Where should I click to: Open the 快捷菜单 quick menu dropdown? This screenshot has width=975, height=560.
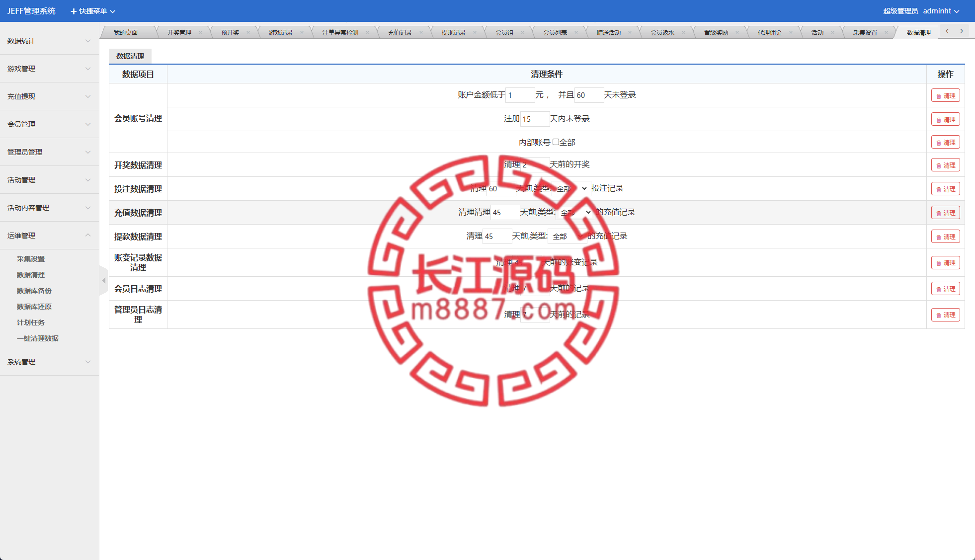(x=93, y=11)
